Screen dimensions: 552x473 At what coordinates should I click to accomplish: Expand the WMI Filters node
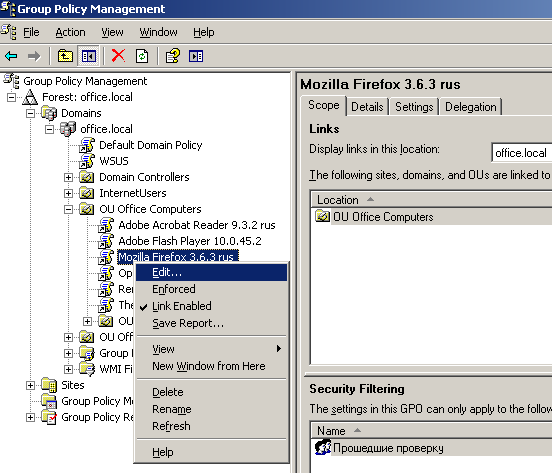[x=69, y=369]
